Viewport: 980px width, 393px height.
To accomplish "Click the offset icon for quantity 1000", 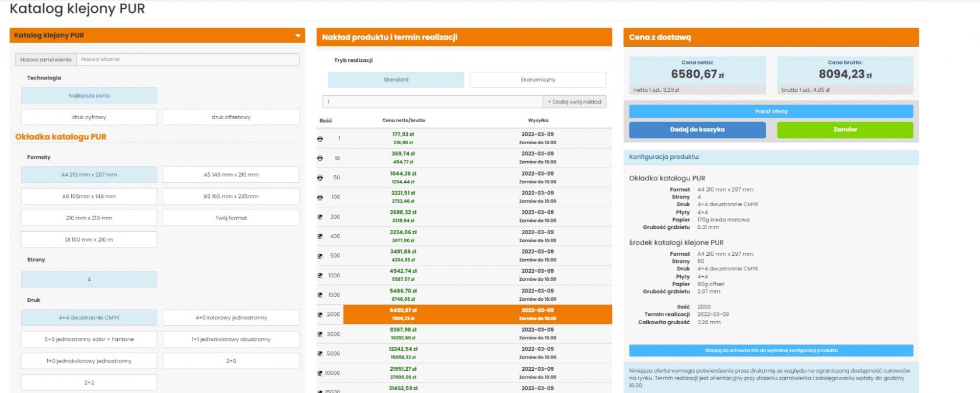I will [x=320, y=276].
